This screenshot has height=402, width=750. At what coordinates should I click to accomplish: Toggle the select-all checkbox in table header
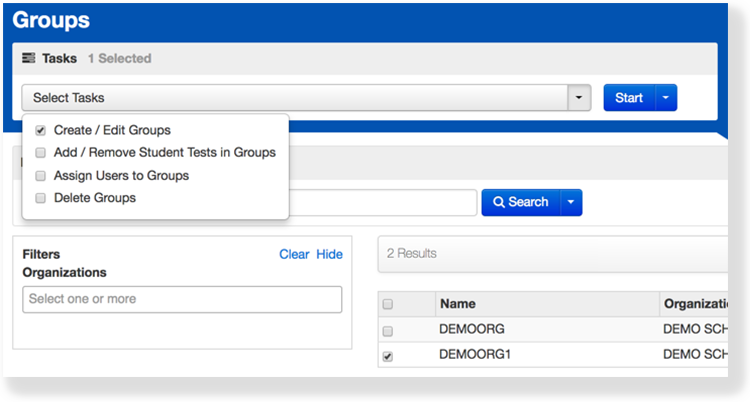click(x=388, y=304)
